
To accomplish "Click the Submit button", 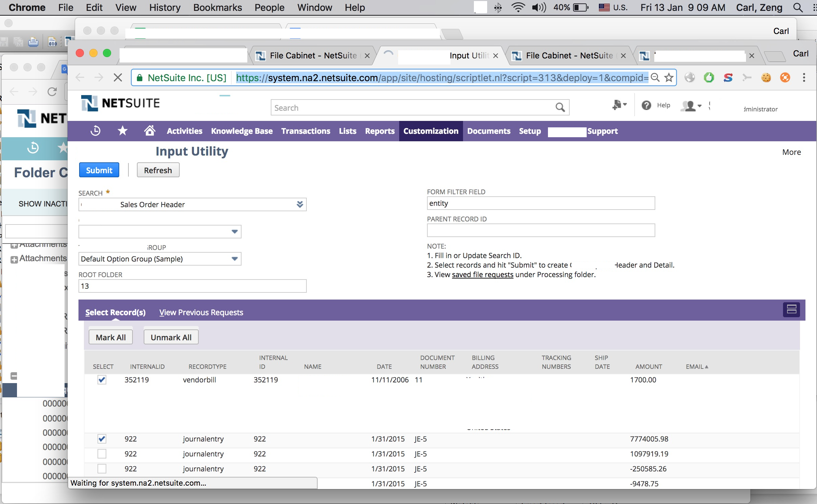I will [x=99, y=170].
